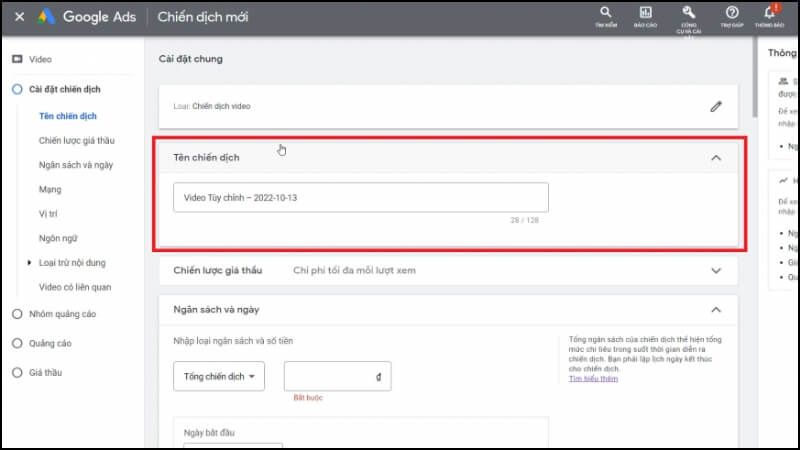Viewport: 800px width, 450px height.
Task: Open the notifications bell icon
Action: coord(768,13)
